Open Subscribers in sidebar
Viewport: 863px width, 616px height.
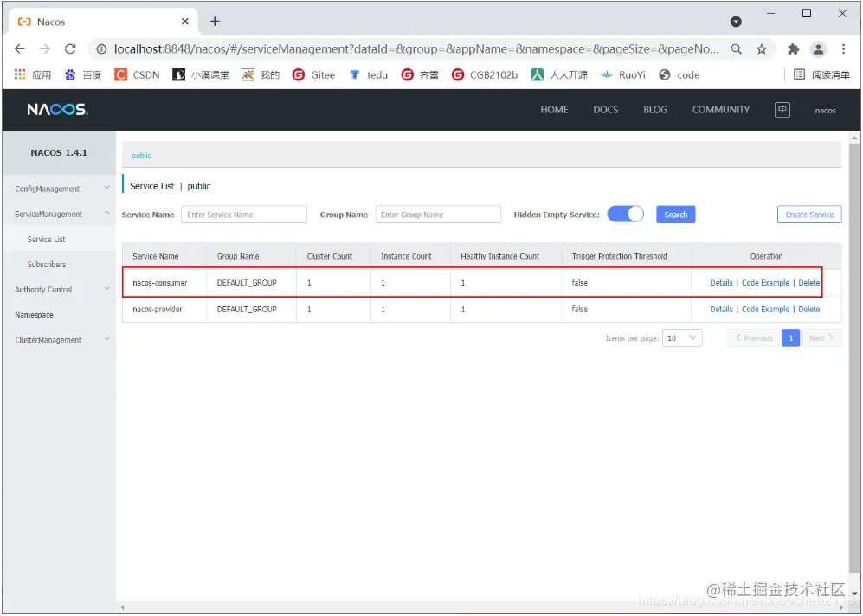46,265
